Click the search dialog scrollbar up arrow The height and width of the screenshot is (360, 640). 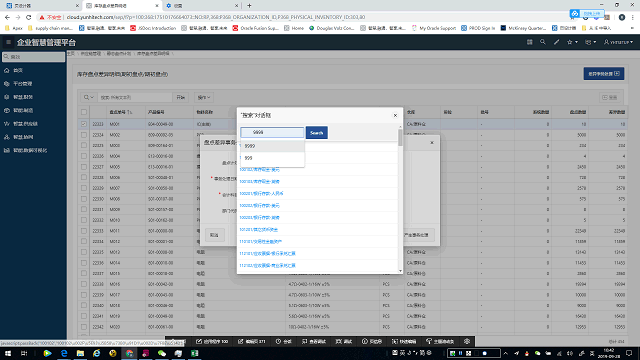coord(400,126)
